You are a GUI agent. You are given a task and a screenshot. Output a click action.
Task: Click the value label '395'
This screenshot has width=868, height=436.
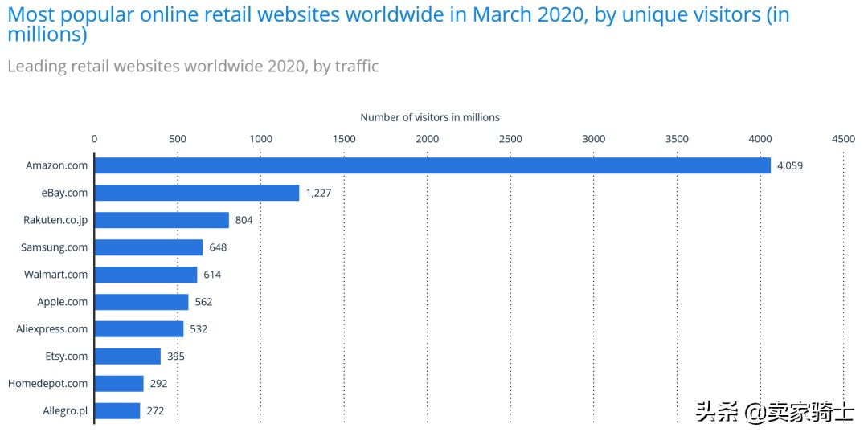point(176,357)
